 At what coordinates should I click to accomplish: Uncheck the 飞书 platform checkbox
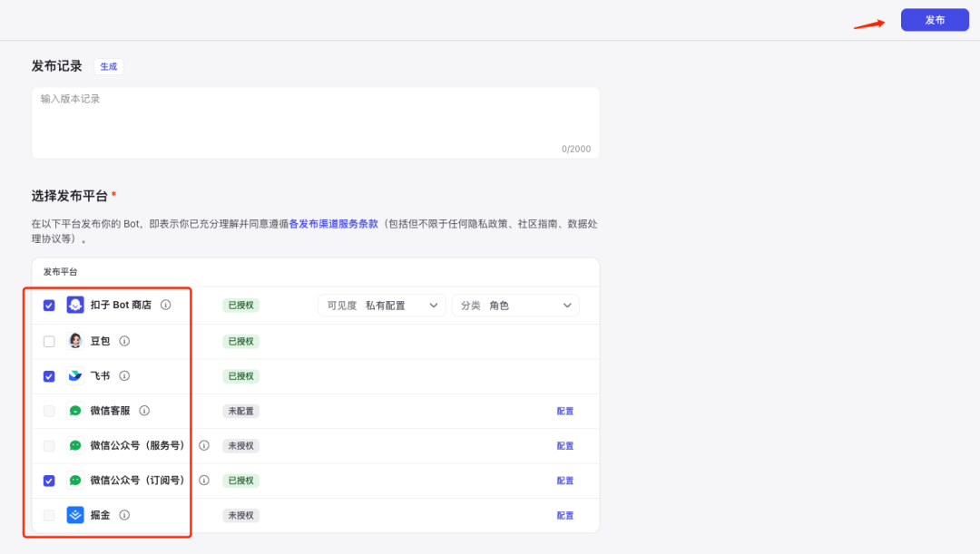(x=49, y=376)
